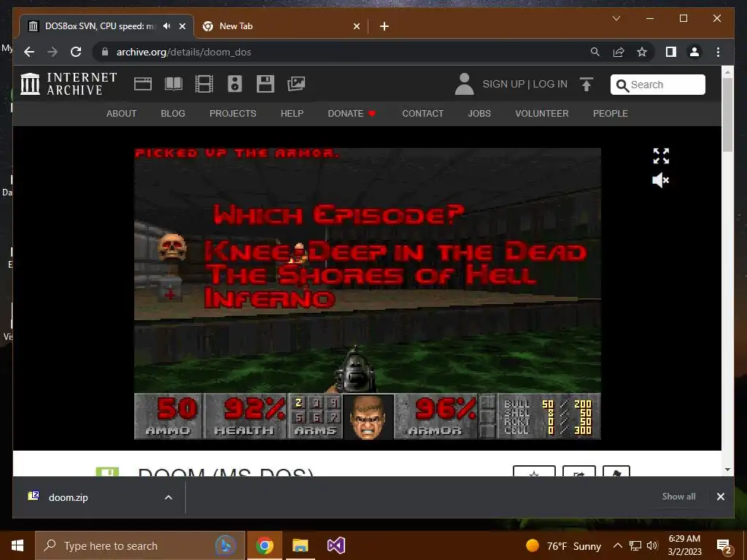747x560 pixels.
Task: Open the notification center icon
Action: point(724,547)
